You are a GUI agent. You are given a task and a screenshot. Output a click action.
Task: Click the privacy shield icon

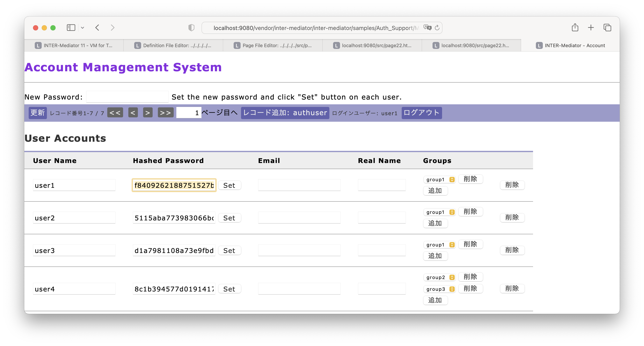(191, 28)
